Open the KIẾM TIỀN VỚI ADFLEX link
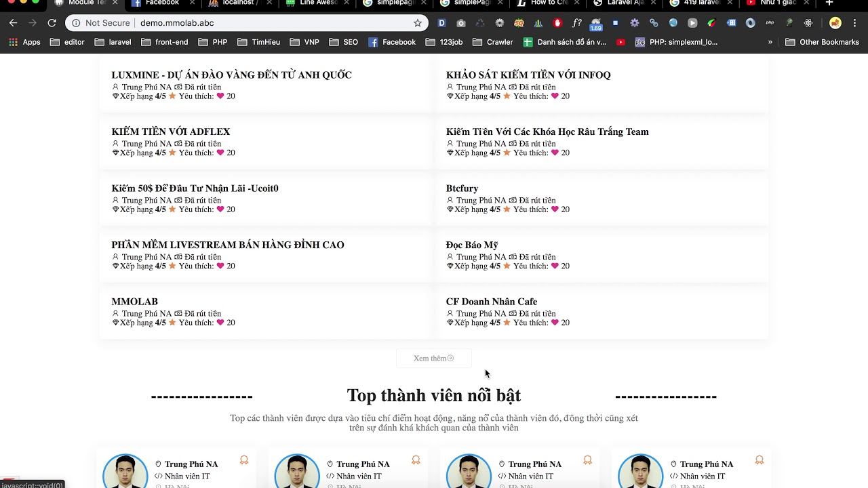This screenshot has width=868, height=488. (171, 131)
